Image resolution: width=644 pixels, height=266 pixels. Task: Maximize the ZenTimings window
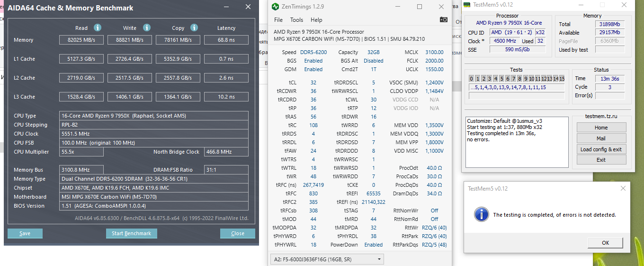pyautogui.click(x=420, y=7)
